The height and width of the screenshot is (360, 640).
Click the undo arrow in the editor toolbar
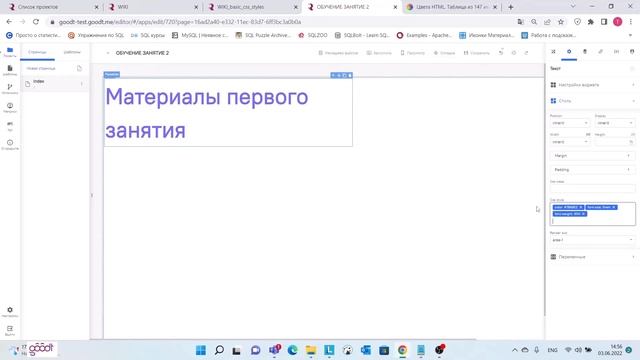click(501, 53)
